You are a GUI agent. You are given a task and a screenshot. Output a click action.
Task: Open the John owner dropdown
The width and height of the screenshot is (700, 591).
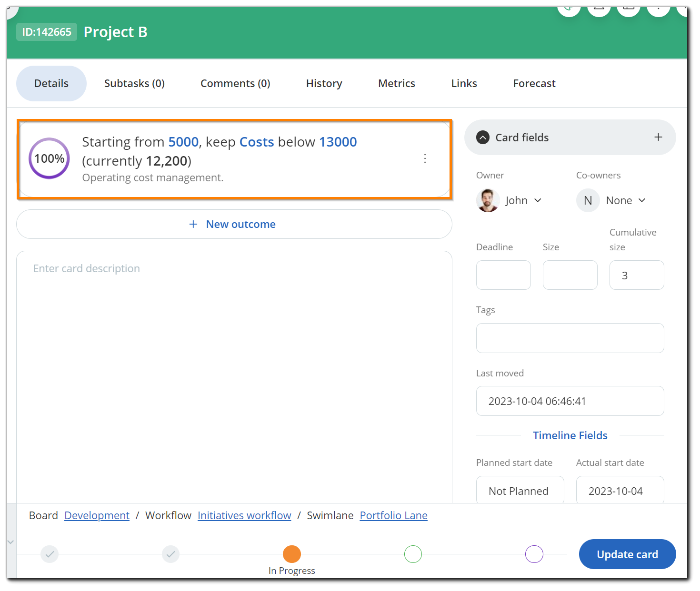pyautogui.click(x=524, y=200)
